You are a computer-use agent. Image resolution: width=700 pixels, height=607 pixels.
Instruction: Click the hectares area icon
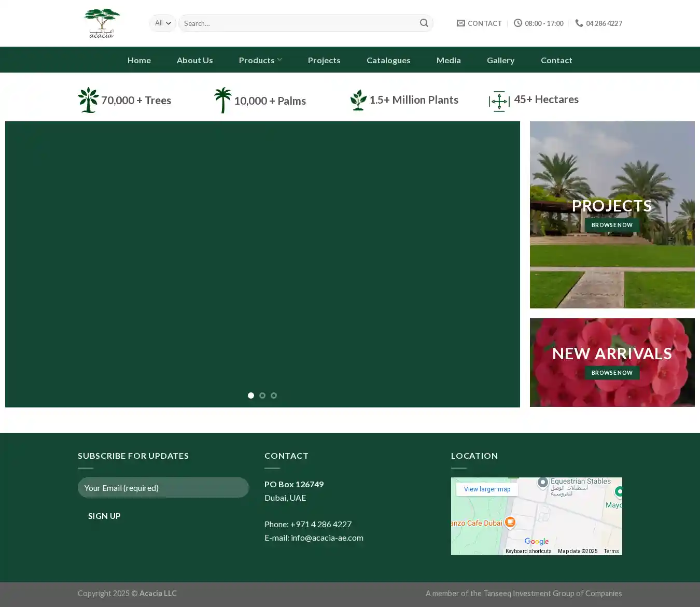pos(499,101)
